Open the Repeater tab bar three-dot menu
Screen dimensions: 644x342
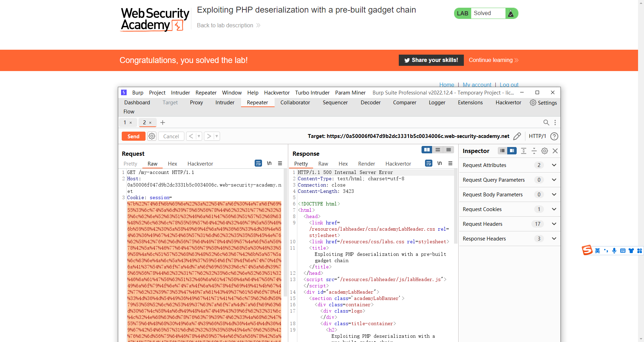[x=555, y=123]
